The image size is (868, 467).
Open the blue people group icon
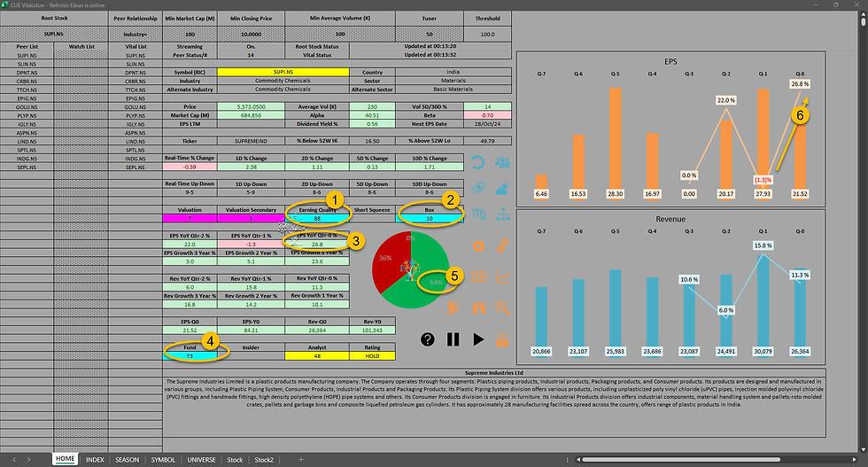pos(503,162)
